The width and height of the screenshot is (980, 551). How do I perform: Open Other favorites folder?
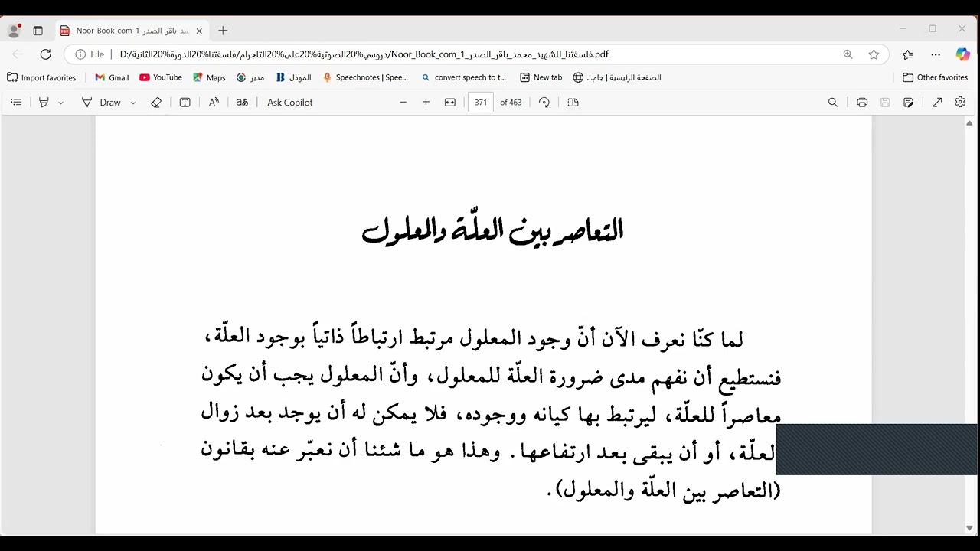[x=935, y=77]
